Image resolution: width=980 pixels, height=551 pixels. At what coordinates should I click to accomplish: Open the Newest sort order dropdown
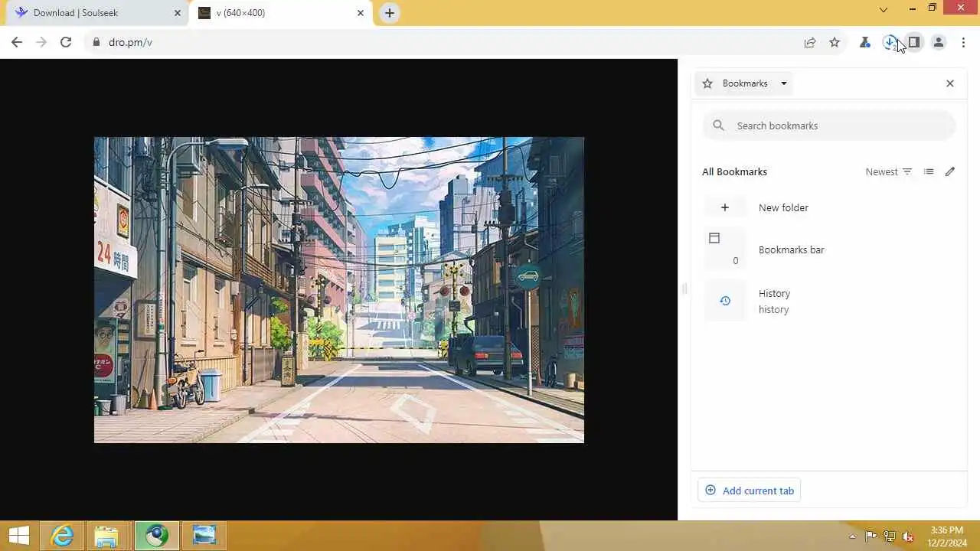(x=889, y=171)
